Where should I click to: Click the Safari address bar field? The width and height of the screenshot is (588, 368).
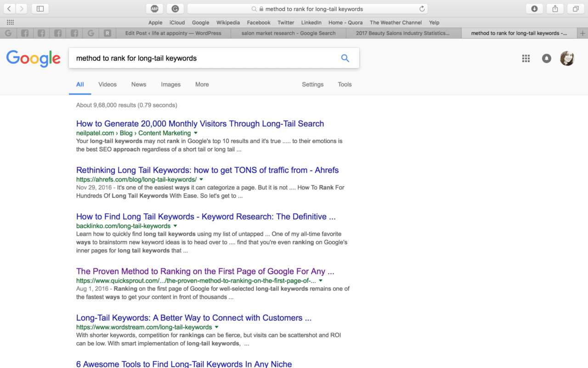click(307, 9)
